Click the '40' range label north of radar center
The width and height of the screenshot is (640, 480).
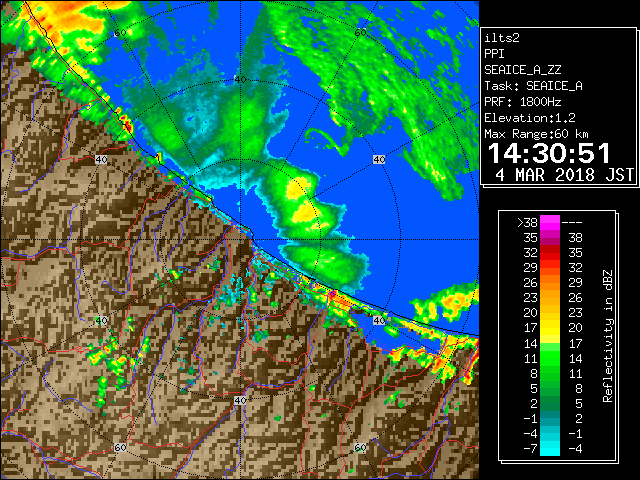pyautogui.click(x=240, y=80)
